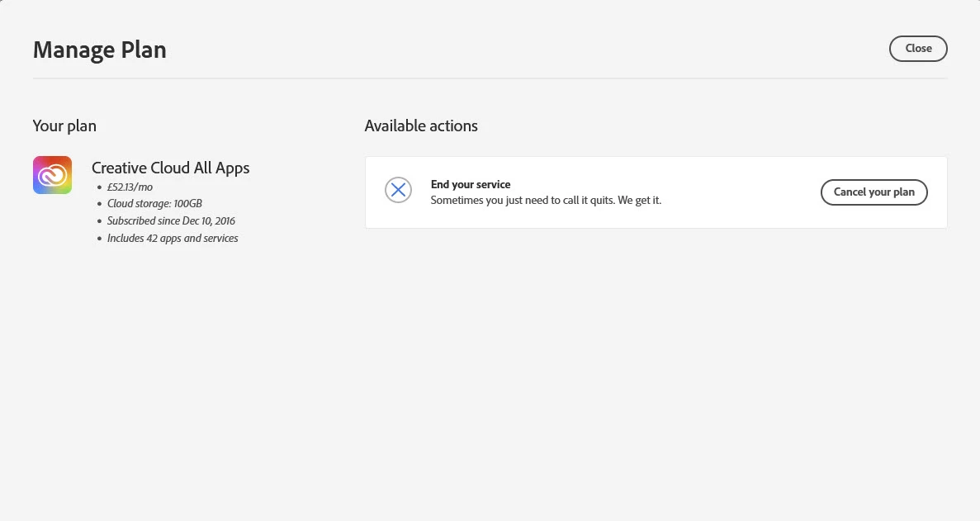The width and height of the screenshot is (980, 521).
Task: Click the Your plan heading
Action: [x=64, y=126]
